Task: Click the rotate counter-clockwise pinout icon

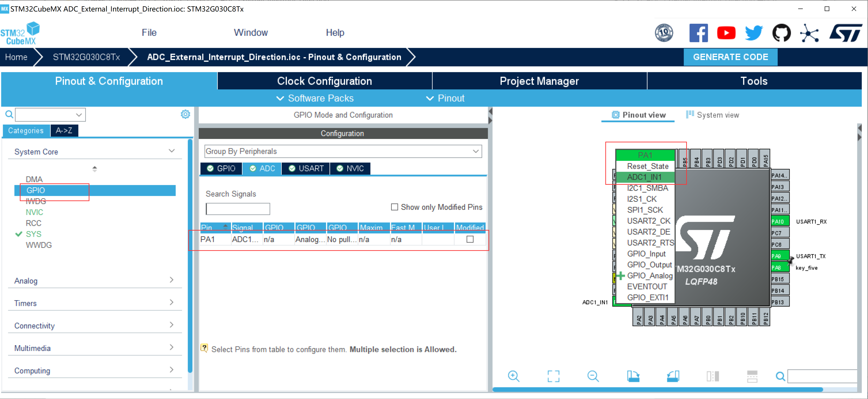Action: click(x=673, y=376)
